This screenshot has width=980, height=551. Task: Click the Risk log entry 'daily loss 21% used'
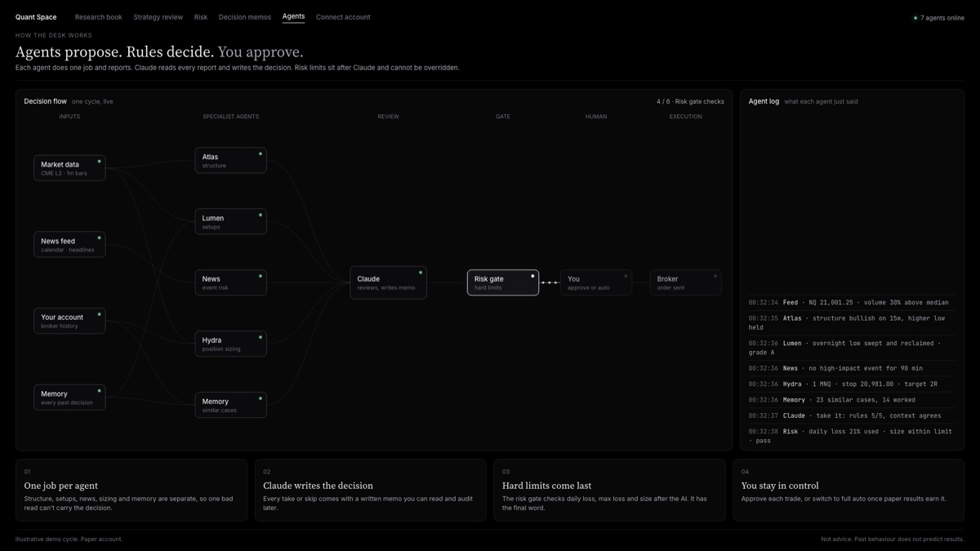[852, 436]
